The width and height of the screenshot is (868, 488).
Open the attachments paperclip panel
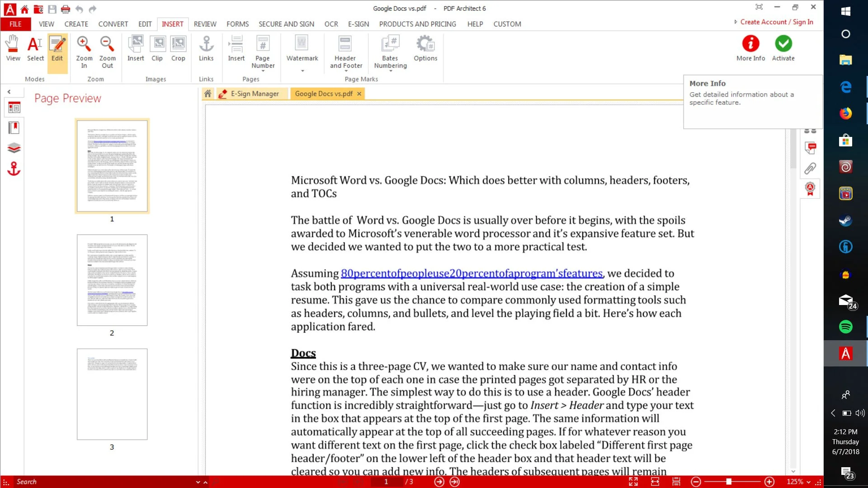point(810,168)
